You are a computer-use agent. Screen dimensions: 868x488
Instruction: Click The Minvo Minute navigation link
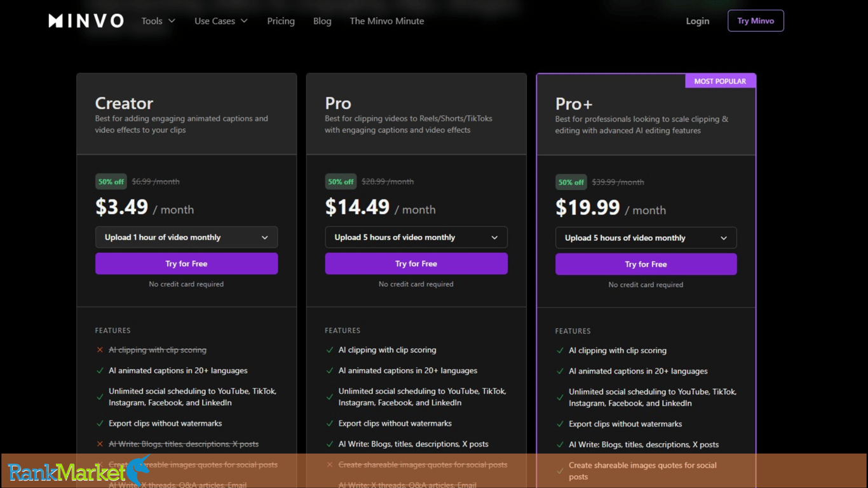click(386, 20)
